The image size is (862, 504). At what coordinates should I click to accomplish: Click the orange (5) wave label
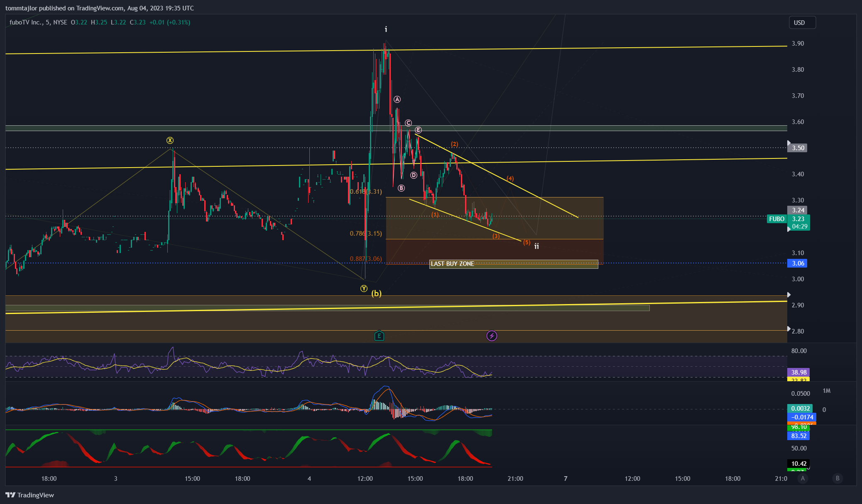click(527, 242)
